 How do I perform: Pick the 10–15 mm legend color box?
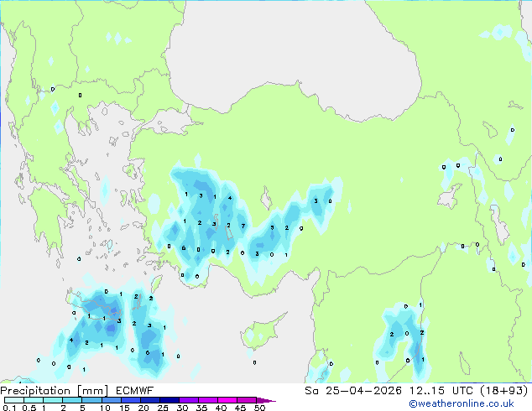click(x=111, y=400)
